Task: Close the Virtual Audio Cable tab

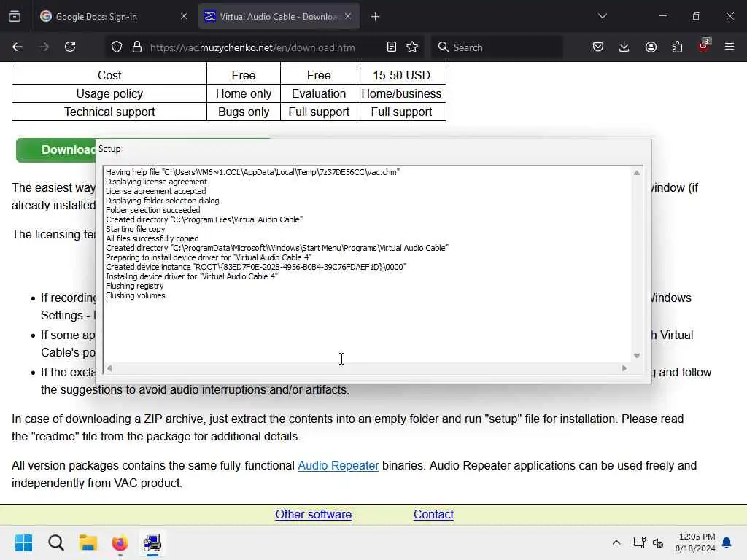Action: 348,16
